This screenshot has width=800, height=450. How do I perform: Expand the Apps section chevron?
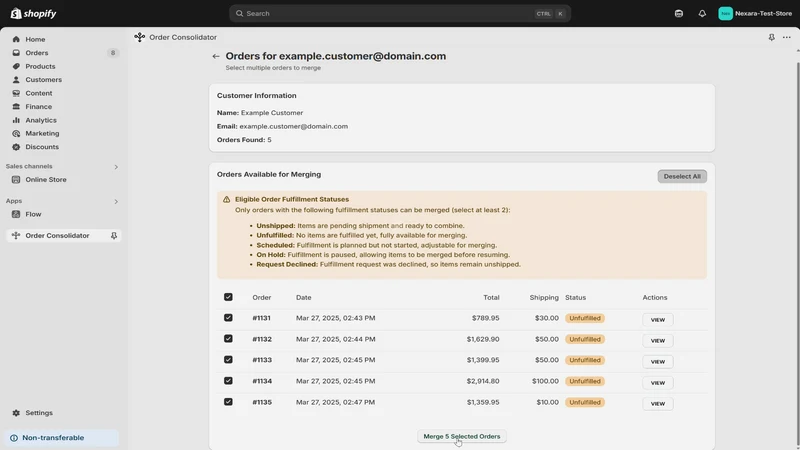(x=116, y=202)
